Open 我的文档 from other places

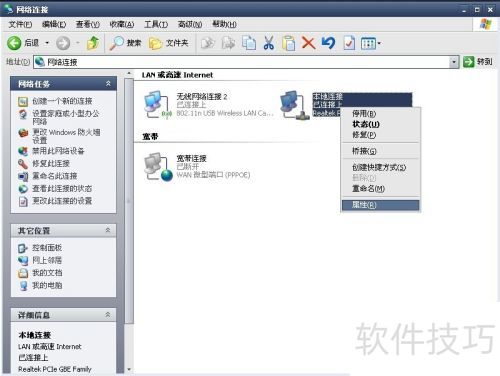tap(47, 273)
